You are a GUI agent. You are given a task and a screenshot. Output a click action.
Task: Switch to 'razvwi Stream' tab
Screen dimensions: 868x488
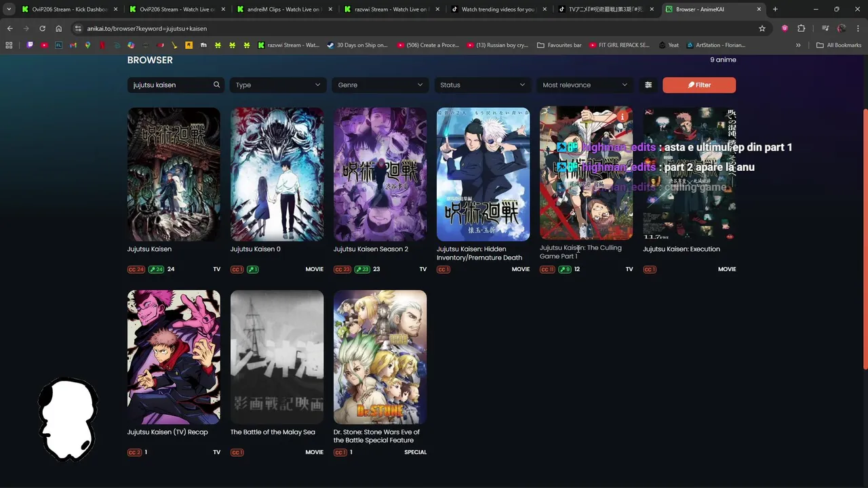391,9
